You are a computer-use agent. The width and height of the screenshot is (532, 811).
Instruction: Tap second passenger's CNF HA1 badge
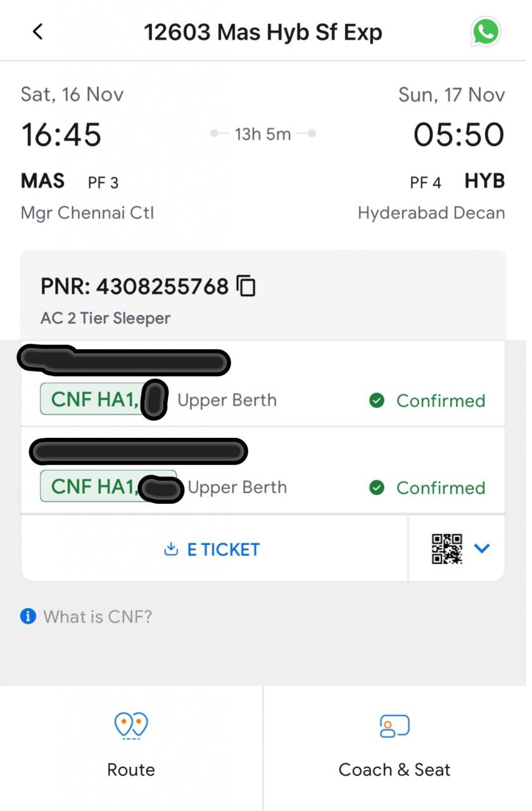point(94,487)
